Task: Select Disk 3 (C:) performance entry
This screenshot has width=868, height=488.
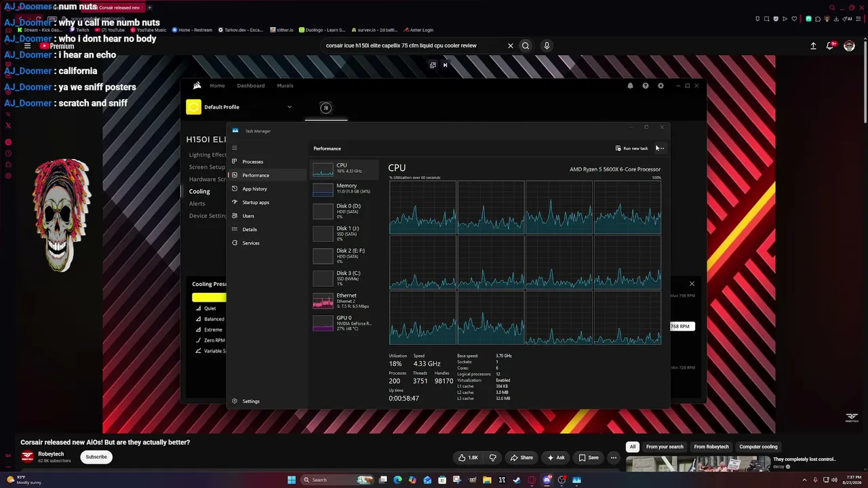Action: 343,278
